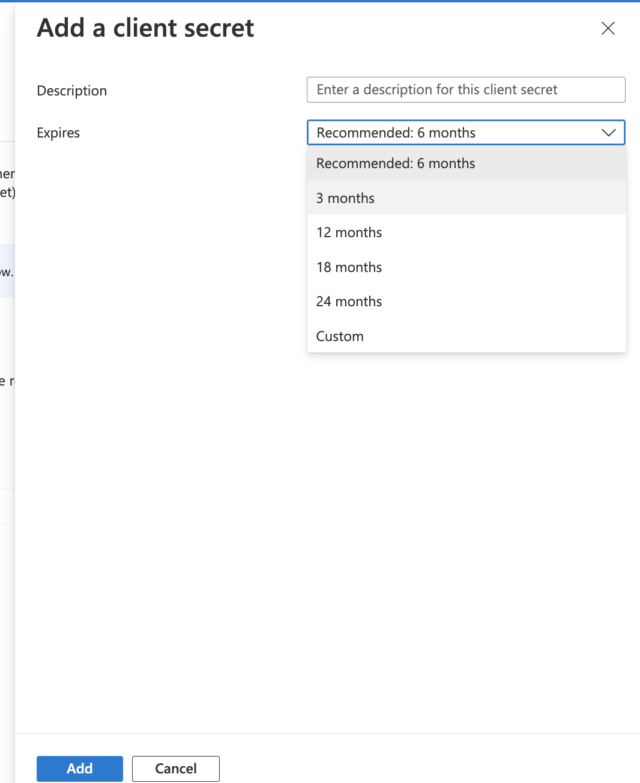Select the 18 months expiry option

coord(466,267)
